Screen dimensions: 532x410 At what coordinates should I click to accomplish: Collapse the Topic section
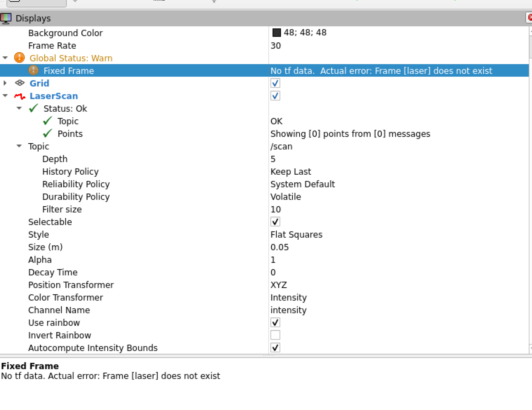pyautogui.click(x=19, y=146)
